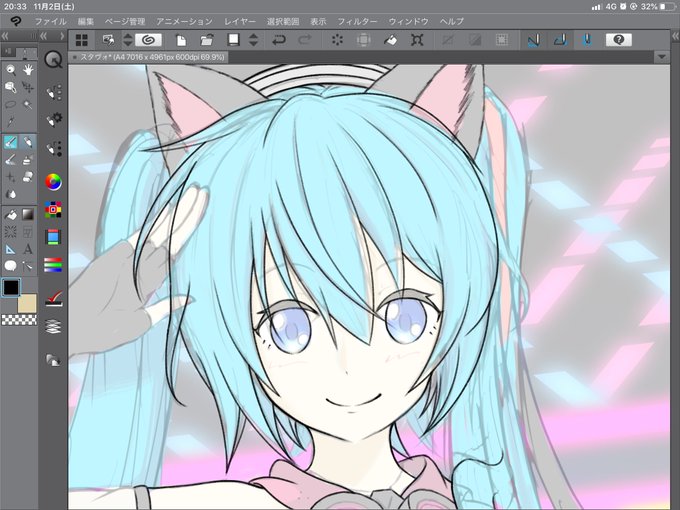
Task: Click the four-square grid button
Action: pyautogui.click(x=82, y=40)
